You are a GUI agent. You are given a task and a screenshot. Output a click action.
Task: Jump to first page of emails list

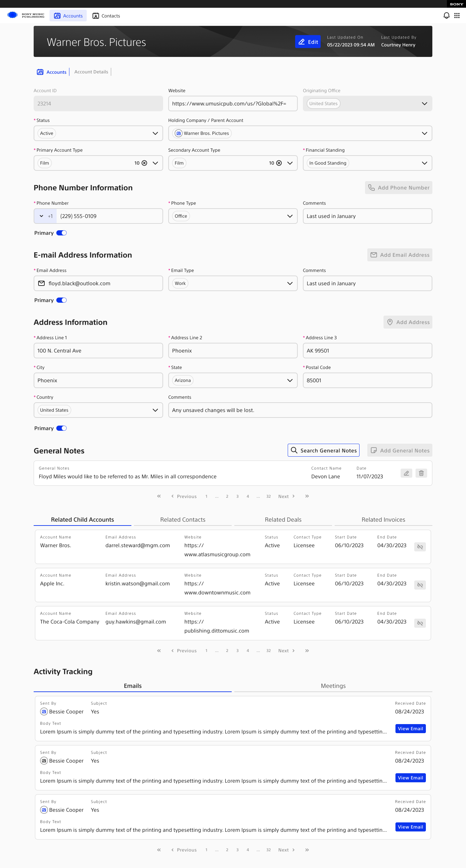159,850
